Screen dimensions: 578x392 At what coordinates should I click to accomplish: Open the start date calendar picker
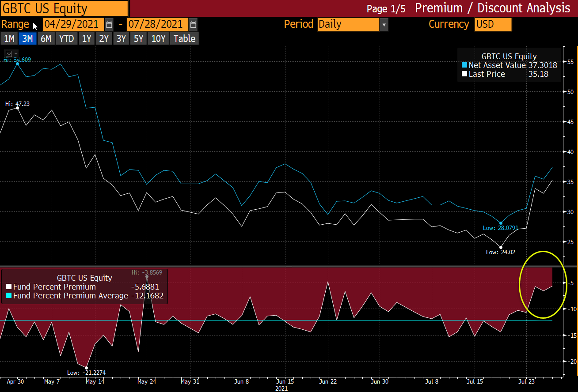click(x=109, y=24)
